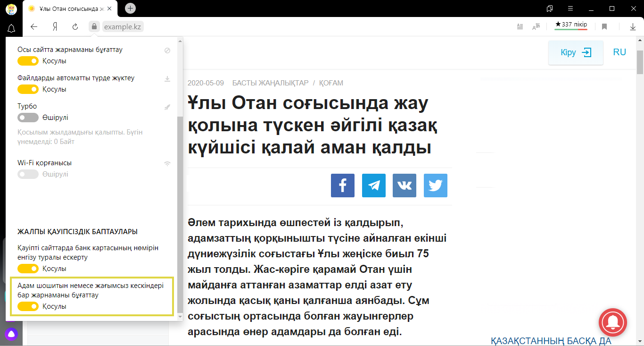Reload the page
The height and width of the screenshot is (346, 644).
pos(75,27)
